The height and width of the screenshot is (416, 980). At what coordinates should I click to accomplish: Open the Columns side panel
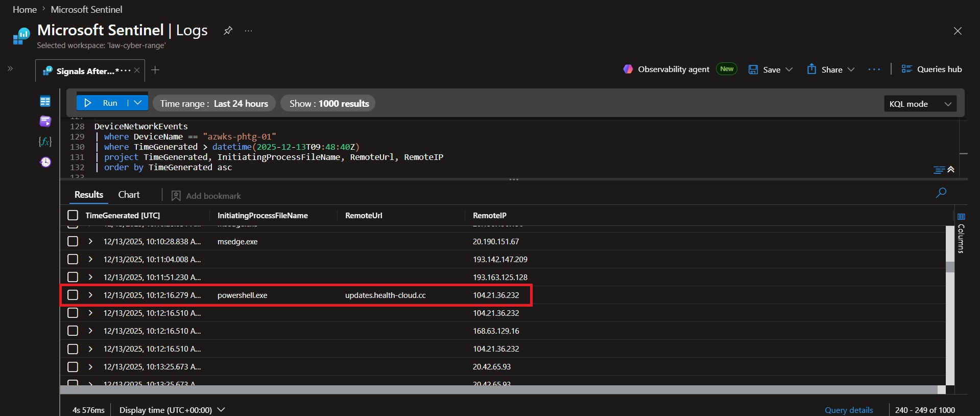(x=961, y=233)
